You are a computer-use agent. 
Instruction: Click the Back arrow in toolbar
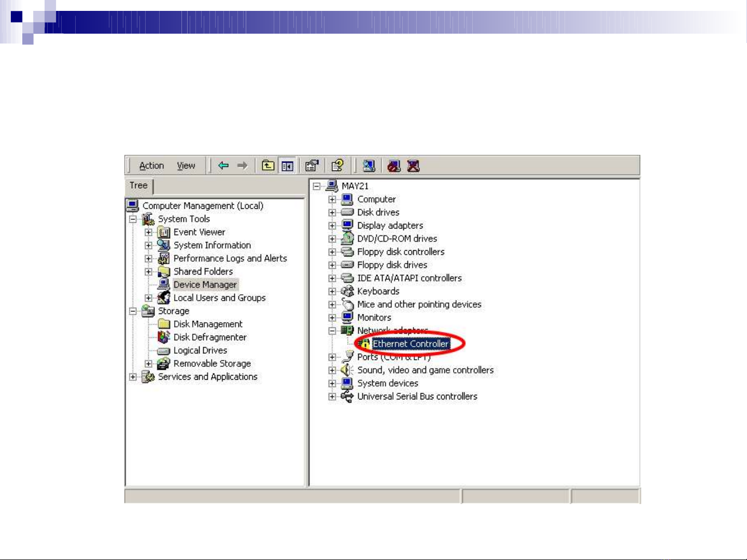click(223, 166)
